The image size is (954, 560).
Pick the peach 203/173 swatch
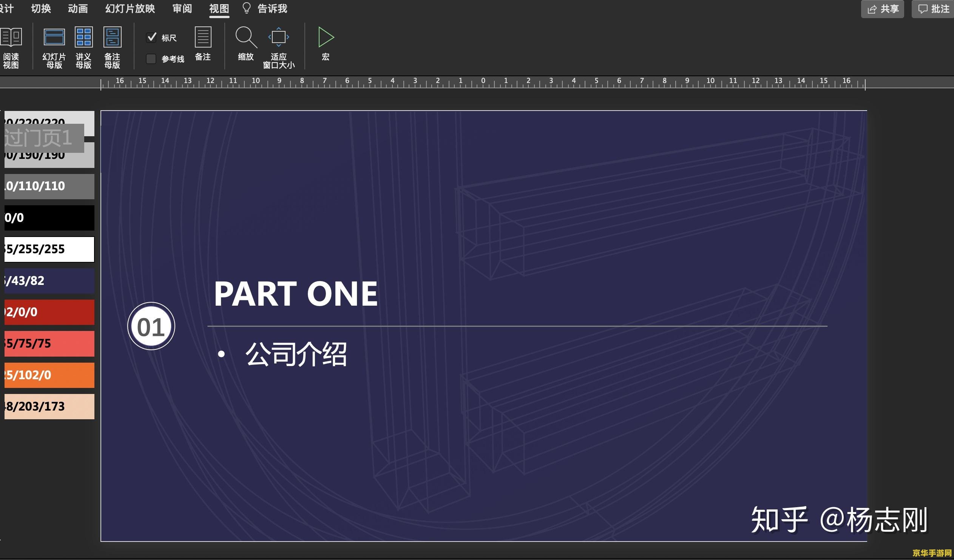(49, 406)
